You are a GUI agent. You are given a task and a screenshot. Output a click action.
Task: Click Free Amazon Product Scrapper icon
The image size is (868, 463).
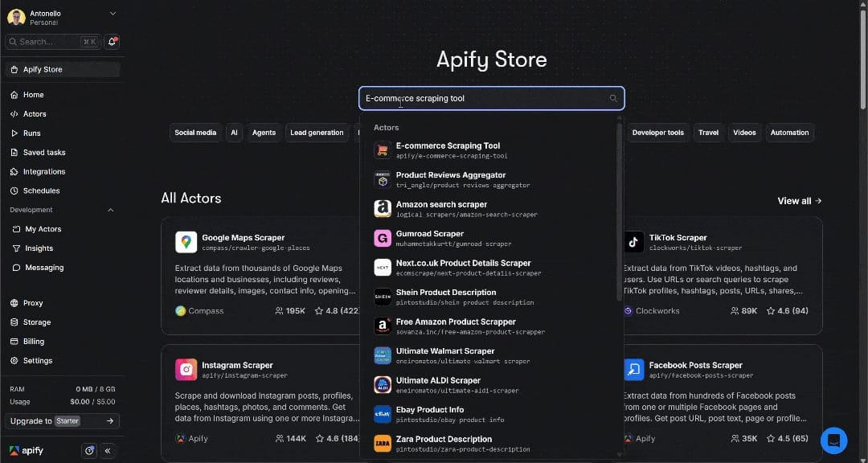point(383,326)
